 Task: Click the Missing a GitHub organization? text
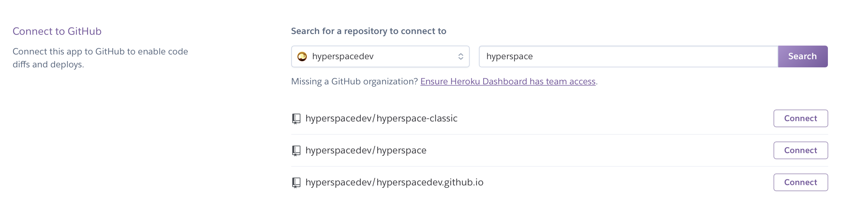pyautogui.click(x=354, y=82)
